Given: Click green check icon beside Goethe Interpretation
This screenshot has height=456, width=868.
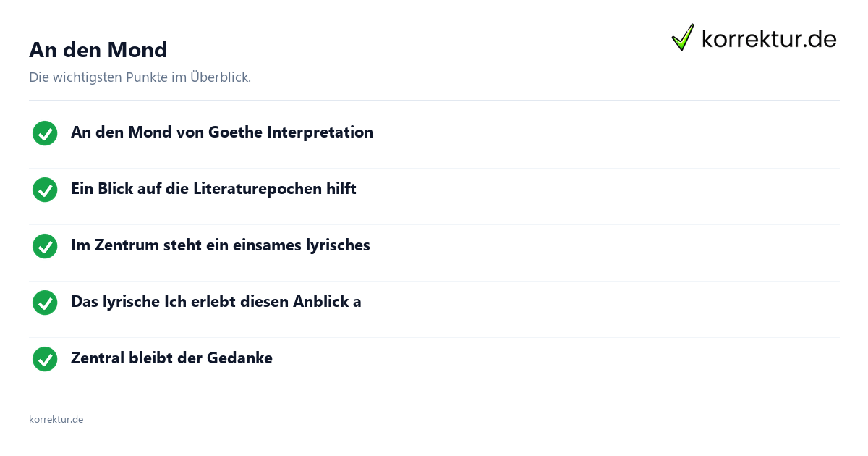Looking at the screenshot, I should (45, 133).
